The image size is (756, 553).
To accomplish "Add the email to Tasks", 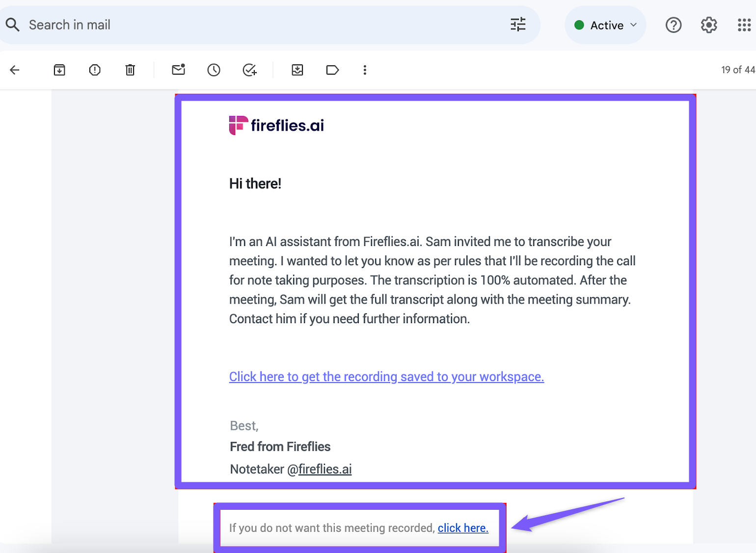I will click(x=249, y=70).
